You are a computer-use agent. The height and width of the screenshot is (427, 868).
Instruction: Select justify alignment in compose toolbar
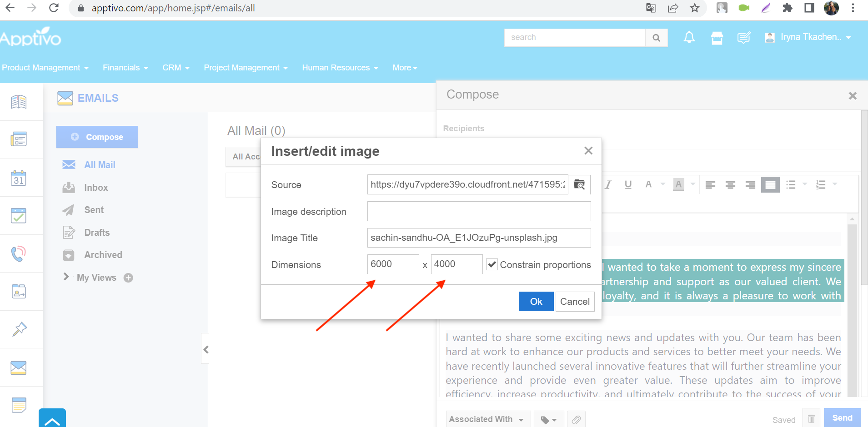pyautogui.click(x=770, y=184)
